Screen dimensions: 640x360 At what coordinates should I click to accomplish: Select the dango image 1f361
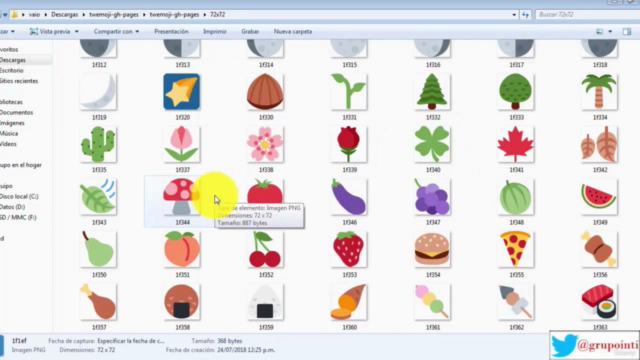coord(432,302)
